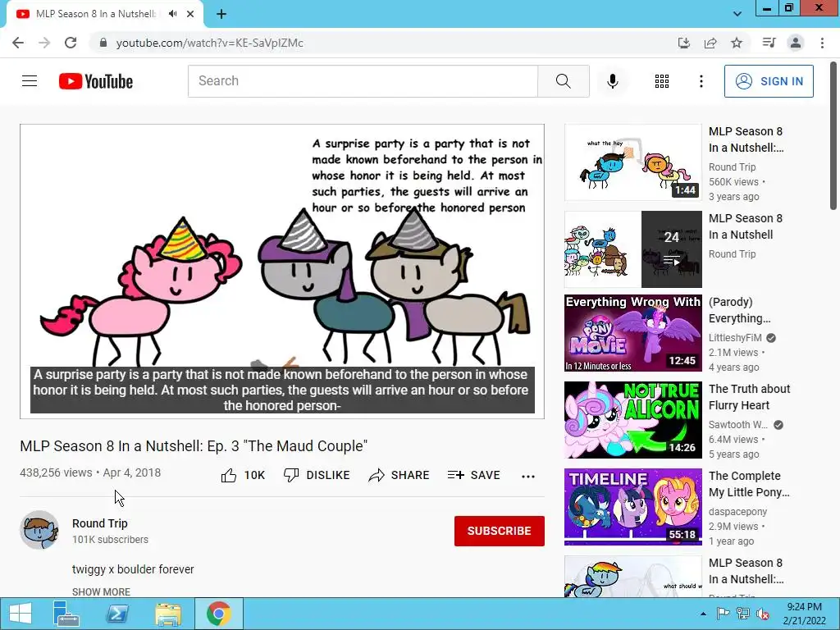Open the Windows Start button
840x630 pixels.
(21, 614)
